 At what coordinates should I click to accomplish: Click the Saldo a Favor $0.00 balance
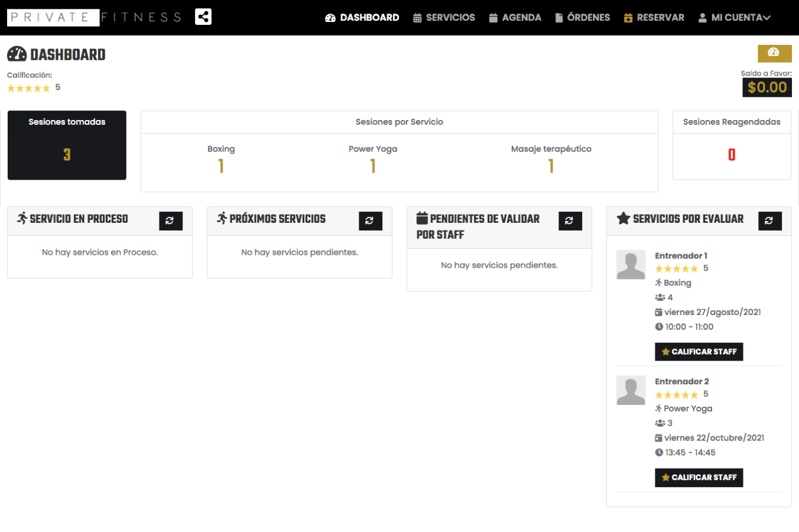pos(766,87)
